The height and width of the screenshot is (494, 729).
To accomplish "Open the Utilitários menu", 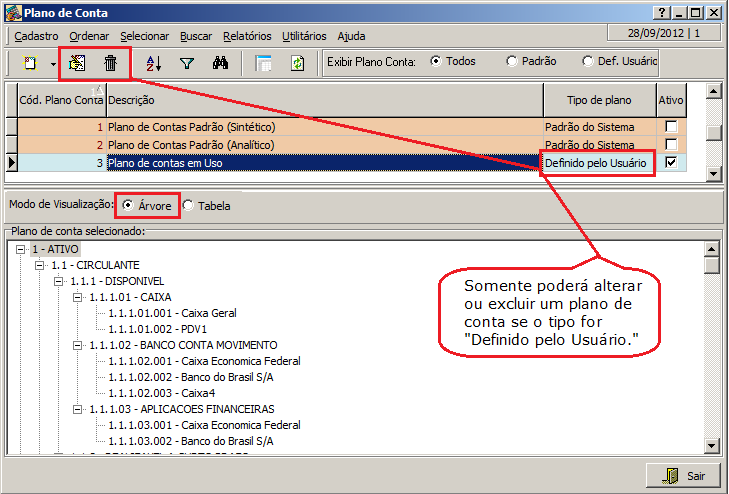I will [304, 36].
